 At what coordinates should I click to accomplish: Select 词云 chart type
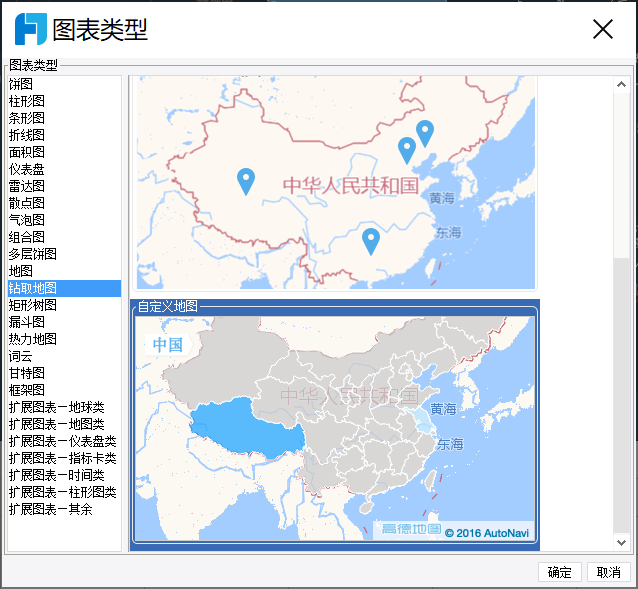[64, 356]
